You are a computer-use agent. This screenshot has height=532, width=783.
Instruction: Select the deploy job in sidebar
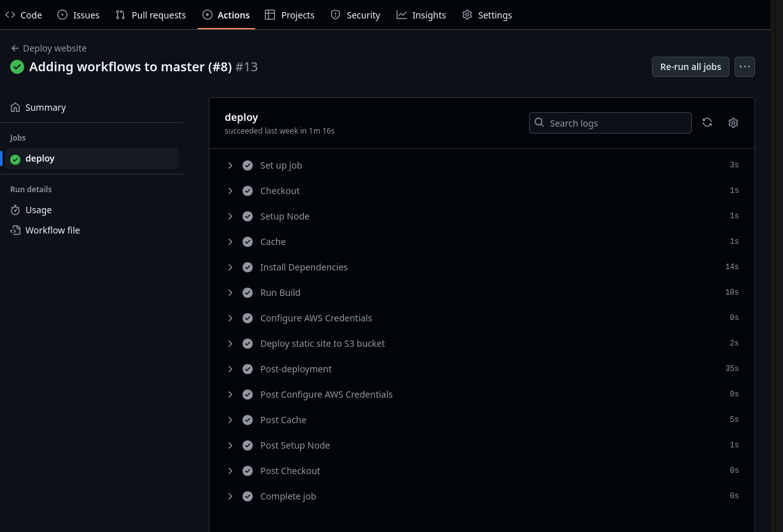[40, 158]
